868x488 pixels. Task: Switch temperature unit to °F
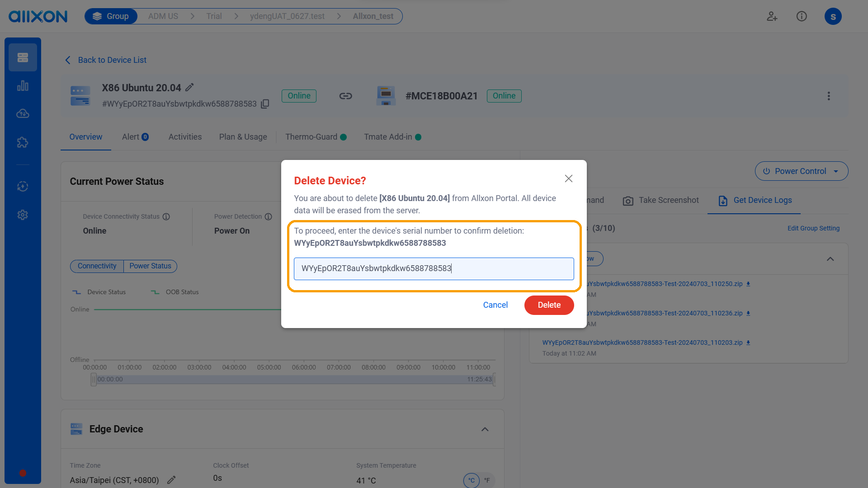(487, 480)
